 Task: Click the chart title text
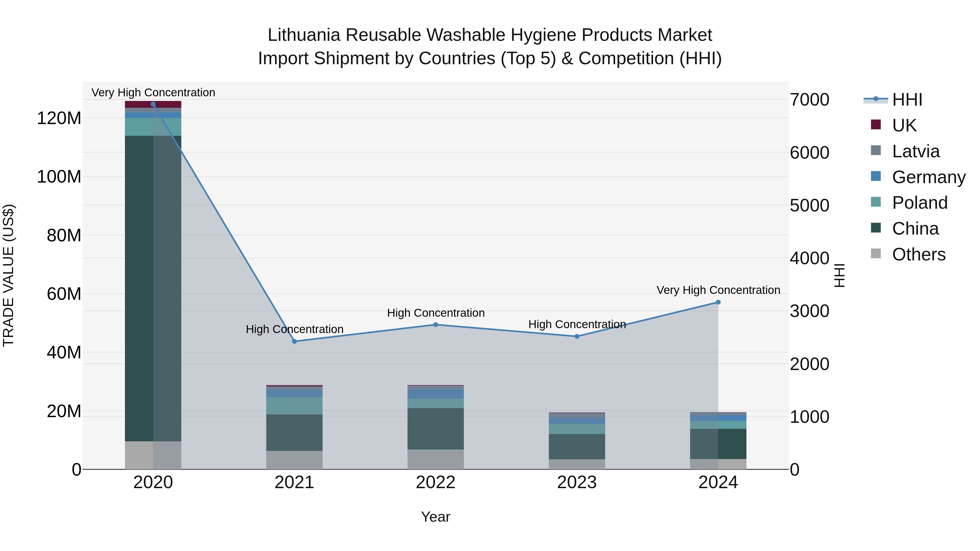point(490,46)
